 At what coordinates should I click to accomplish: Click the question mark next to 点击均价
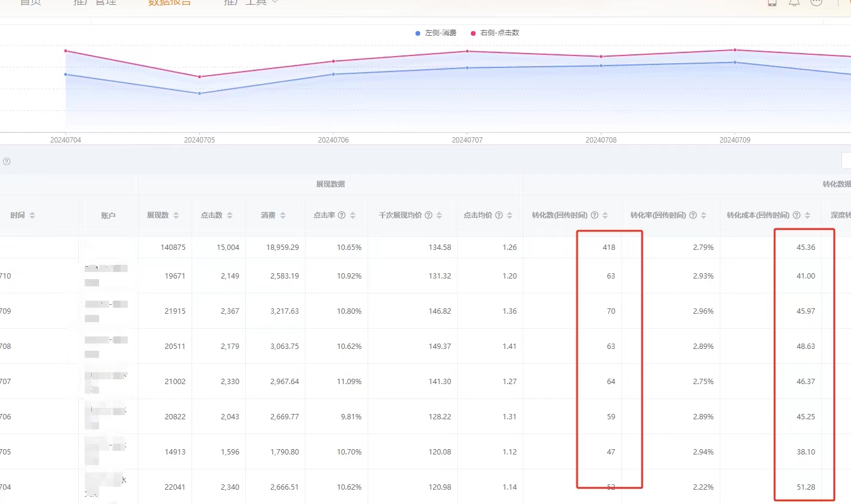click(x=499, y=215)
